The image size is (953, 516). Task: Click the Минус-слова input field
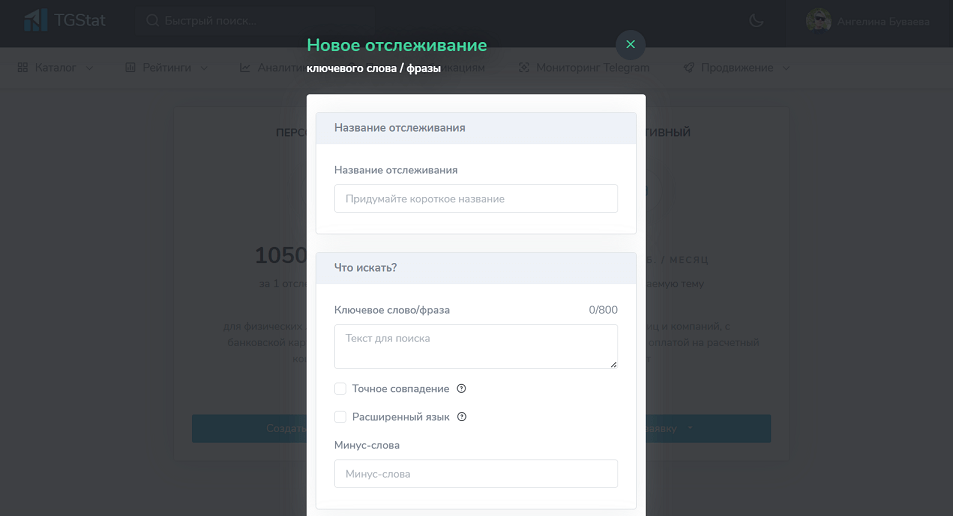476,474
